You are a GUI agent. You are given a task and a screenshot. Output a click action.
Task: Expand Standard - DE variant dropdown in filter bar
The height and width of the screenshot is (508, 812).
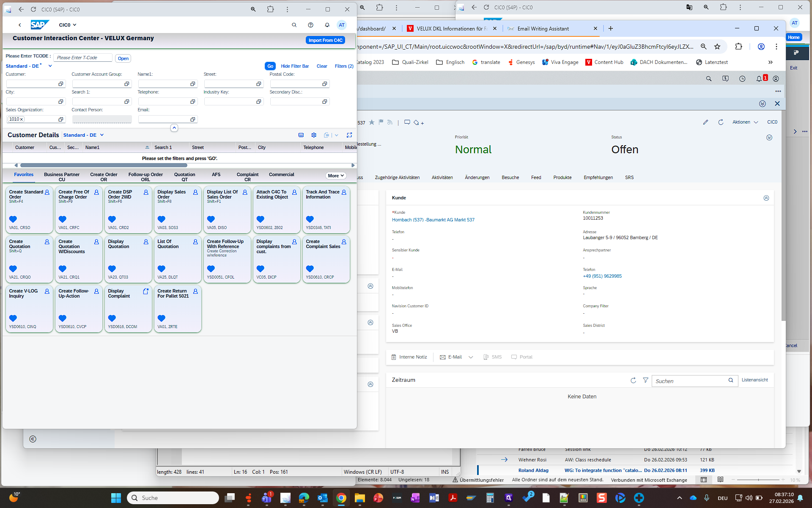50,66
